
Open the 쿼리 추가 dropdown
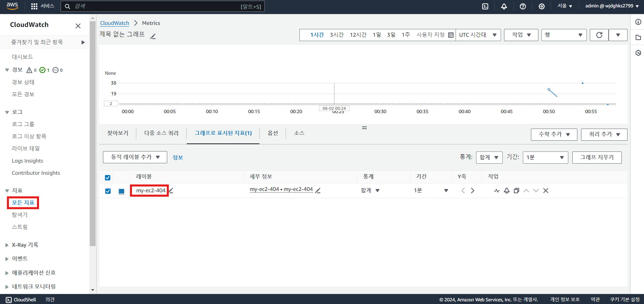(604, 134)
